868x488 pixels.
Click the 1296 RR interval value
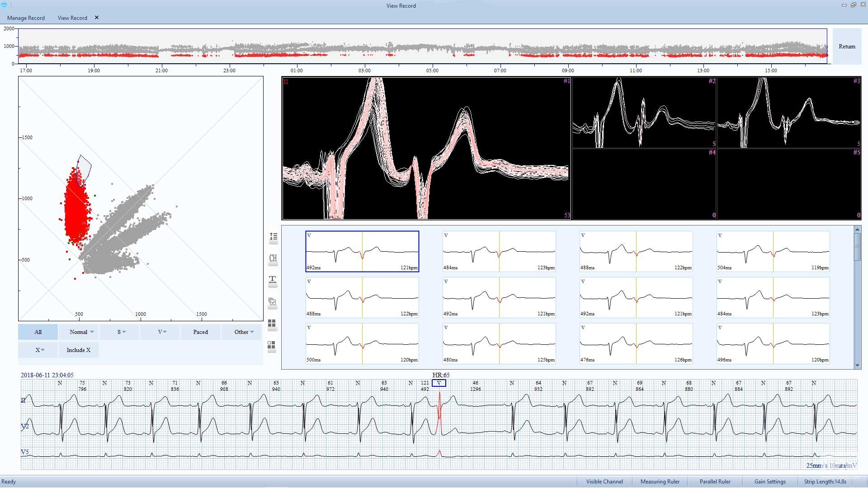pos(475,389)
